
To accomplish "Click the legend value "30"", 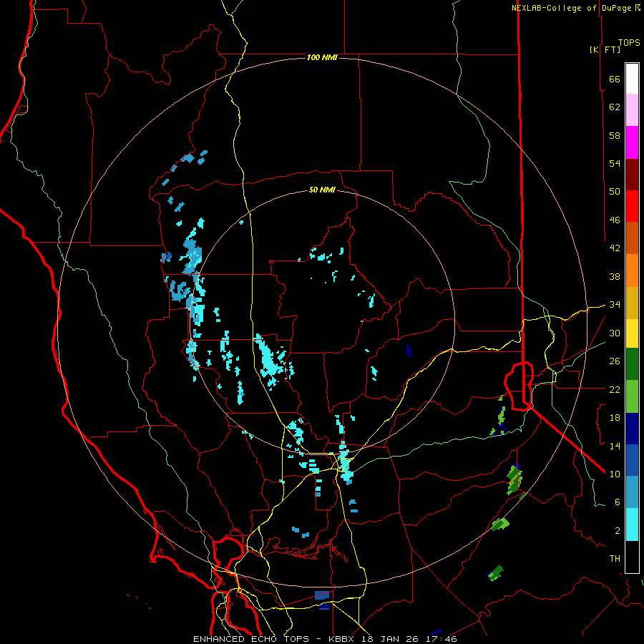I will 615,333.
